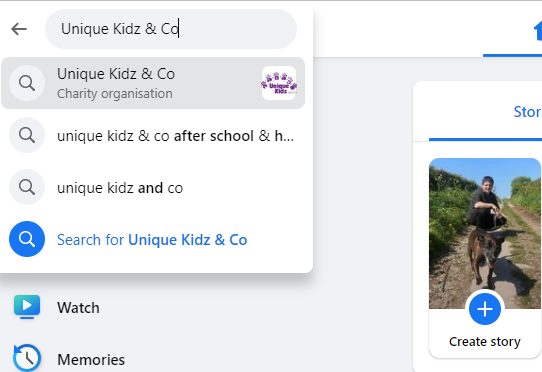Click magnifier icon beside after school suggestion
Screen dimensions: 542x372
click(27, 135)
